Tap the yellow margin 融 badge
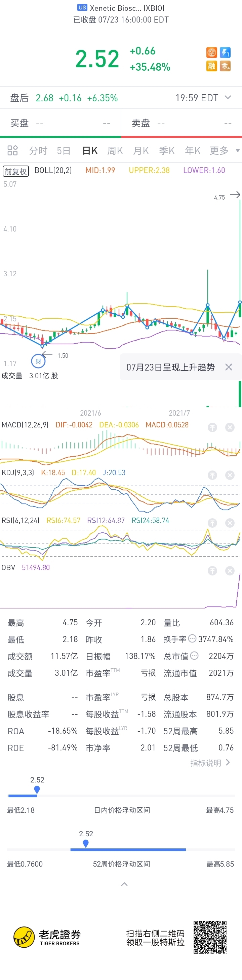 212,66
